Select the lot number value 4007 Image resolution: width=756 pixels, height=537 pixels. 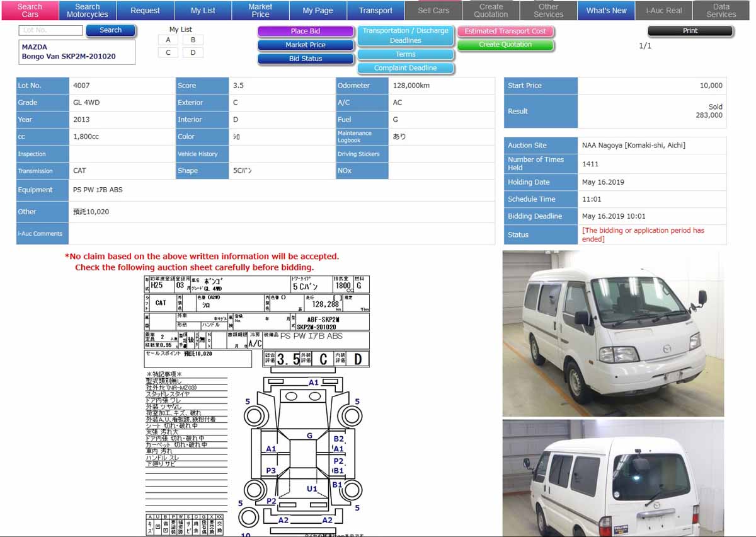coord(83,86)
